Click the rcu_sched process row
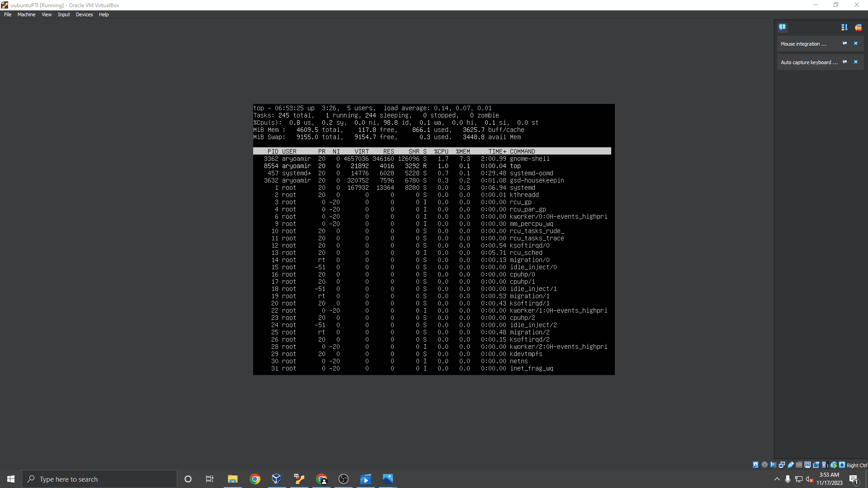 [x=432, y=253]
